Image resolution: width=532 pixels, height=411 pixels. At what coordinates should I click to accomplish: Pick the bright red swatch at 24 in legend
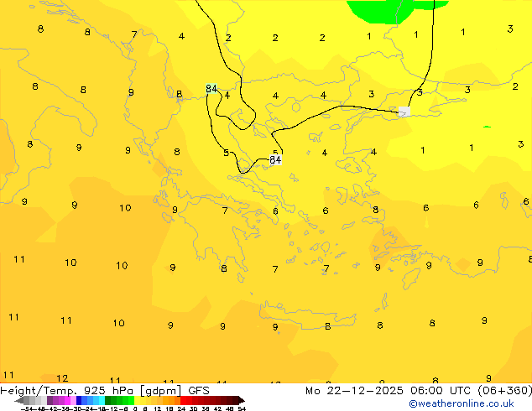[183, 400]
